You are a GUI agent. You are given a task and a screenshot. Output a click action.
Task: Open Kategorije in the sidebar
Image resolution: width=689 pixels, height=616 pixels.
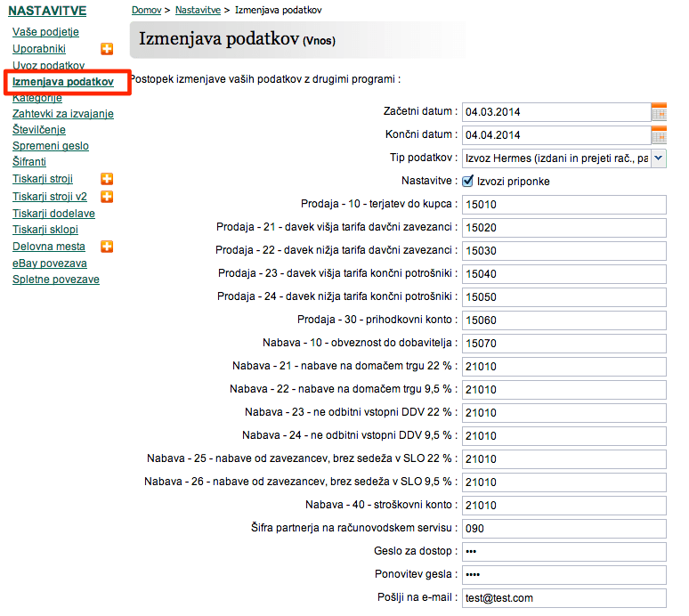[x=37, y=98]
